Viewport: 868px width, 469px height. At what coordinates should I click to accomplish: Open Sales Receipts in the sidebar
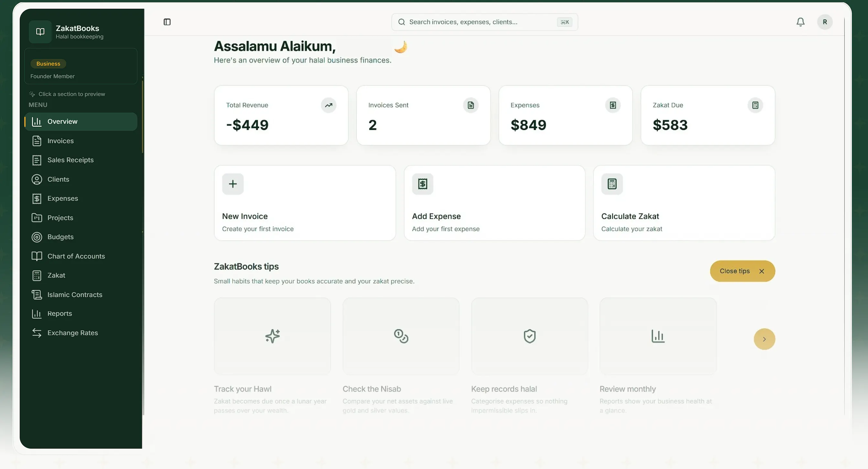[x=81, y=160]
